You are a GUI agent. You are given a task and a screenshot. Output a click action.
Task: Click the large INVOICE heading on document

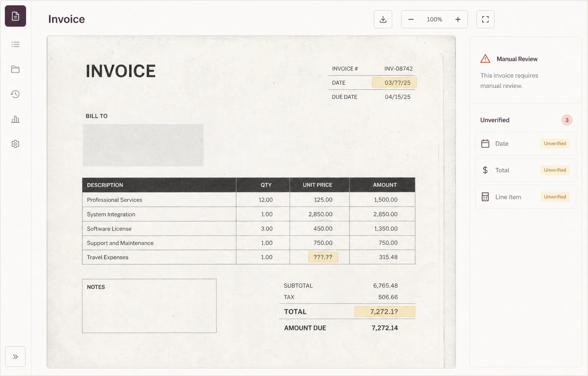pyautogui.click(x=121, y=71)
